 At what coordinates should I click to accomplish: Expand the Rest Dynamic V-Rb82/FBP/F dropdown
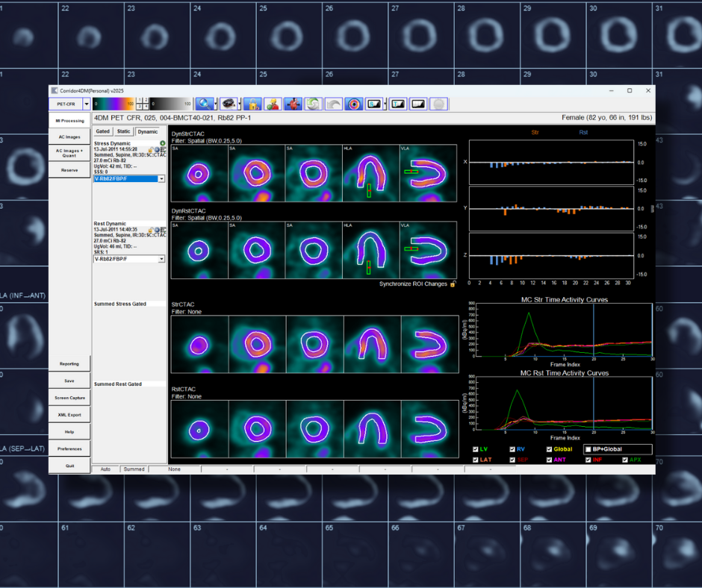pos(161,259)
